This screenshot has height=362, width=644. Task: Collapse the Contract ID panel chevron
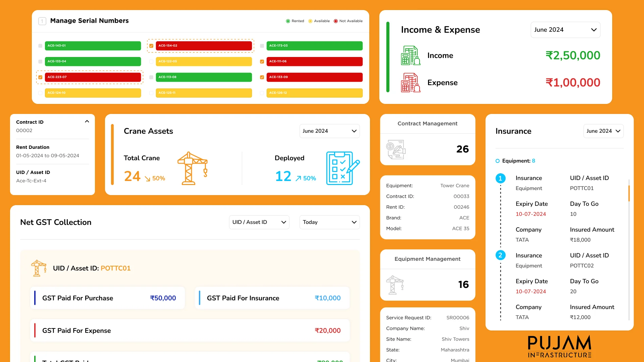[87, 122]
